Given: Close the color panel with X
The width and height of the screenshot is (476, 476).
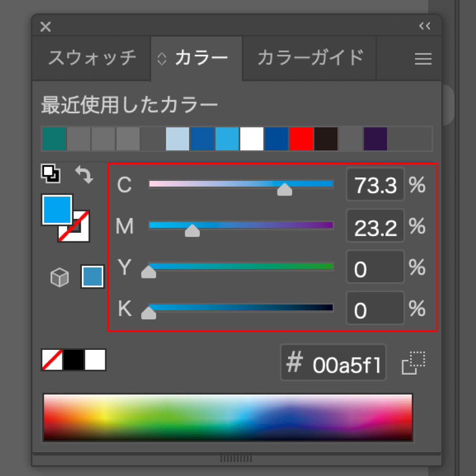Looking at the screenshot, I should coord(46,27).
